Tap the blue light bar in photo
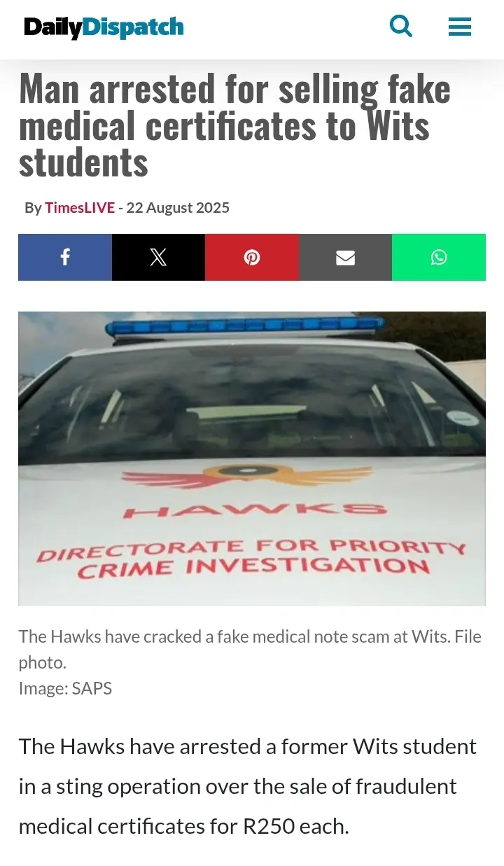Screen dimensions: 504x866 point(245,326)
